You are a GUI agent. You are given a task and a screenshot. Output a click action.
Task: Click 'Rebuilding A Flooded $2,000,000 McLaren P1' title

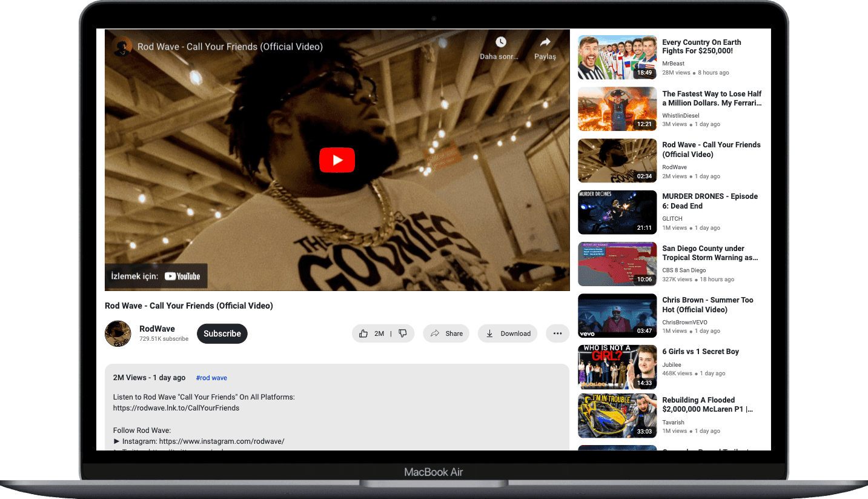(707, 405)
